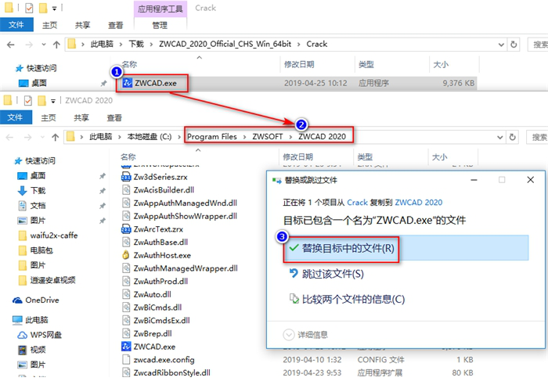Switch to 查看 tab in ZWCAD 2020 window

click(114, 117)
